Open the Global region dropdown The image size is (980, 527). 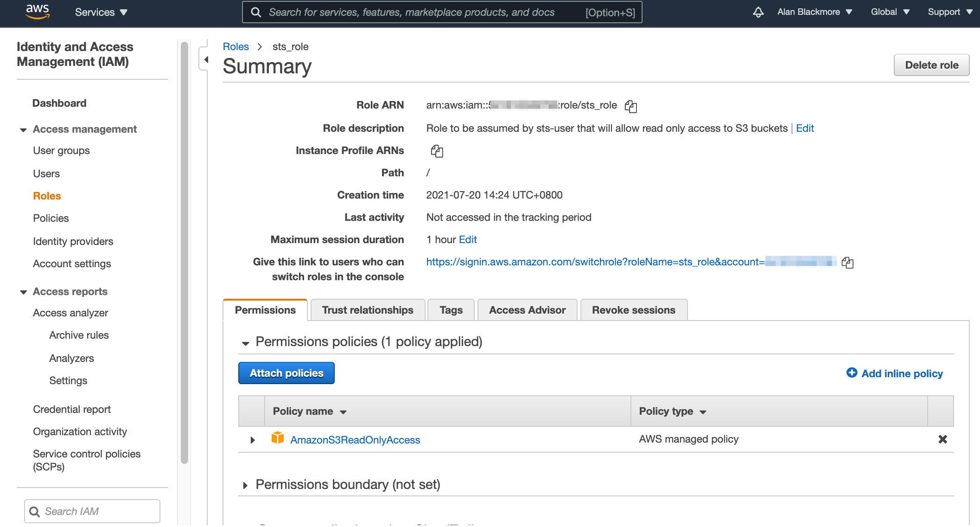pos(889,12)
